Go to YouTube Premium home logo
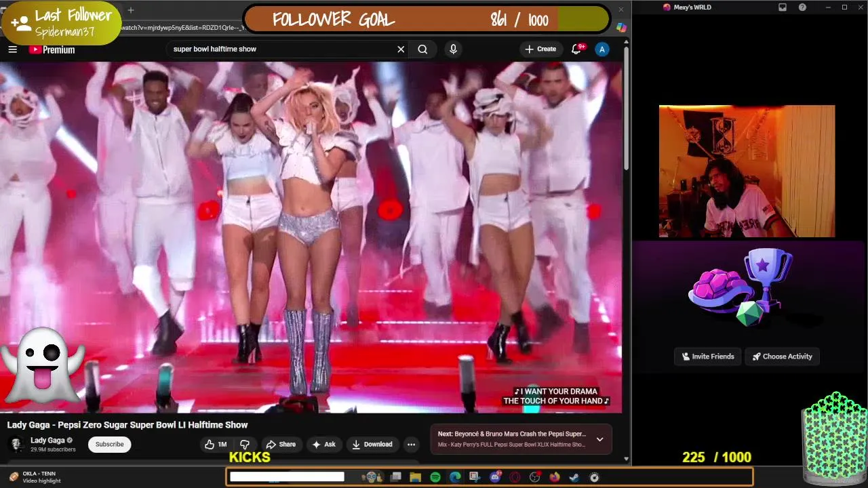The image size is (868, 488). [52, 49]
